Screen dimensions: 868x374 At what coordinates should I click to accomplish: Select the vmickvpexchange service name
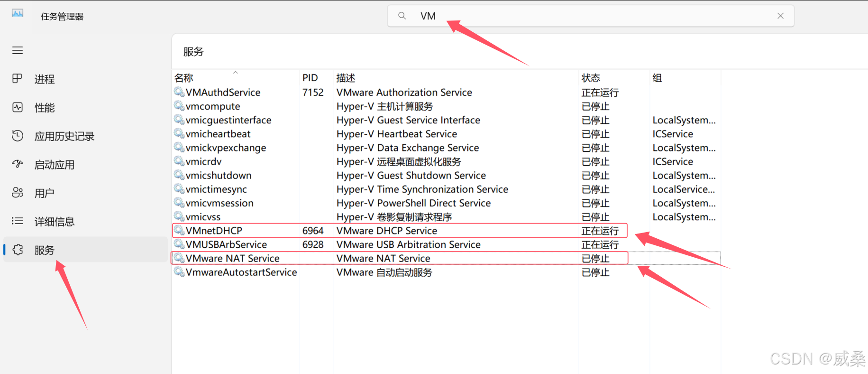point(226,148)
